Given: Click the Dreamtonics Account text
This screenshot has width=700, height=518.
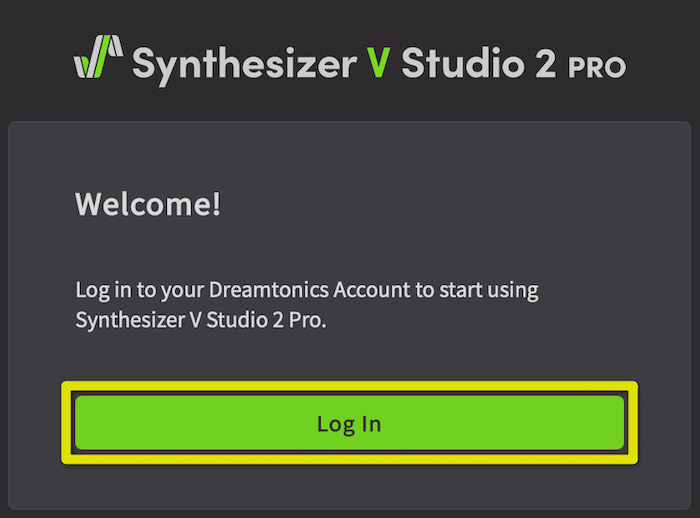Looking at the screenshot, I should 309,290.
